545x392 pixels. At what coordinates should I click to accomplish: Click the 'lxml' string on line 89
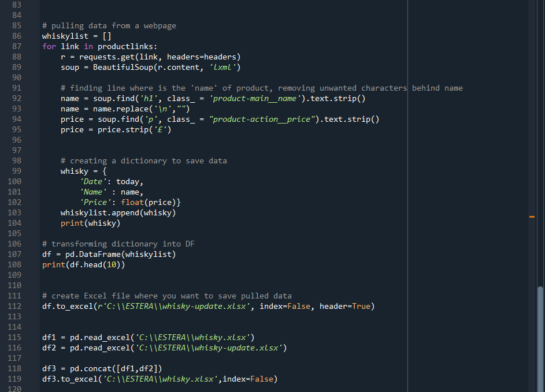(223, 68)
